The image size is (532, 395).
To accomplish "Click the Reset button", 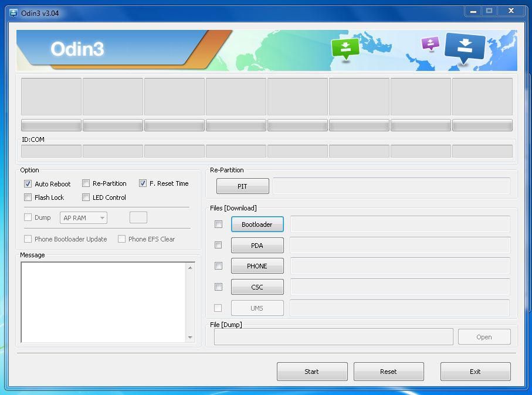I will [389, 372].
